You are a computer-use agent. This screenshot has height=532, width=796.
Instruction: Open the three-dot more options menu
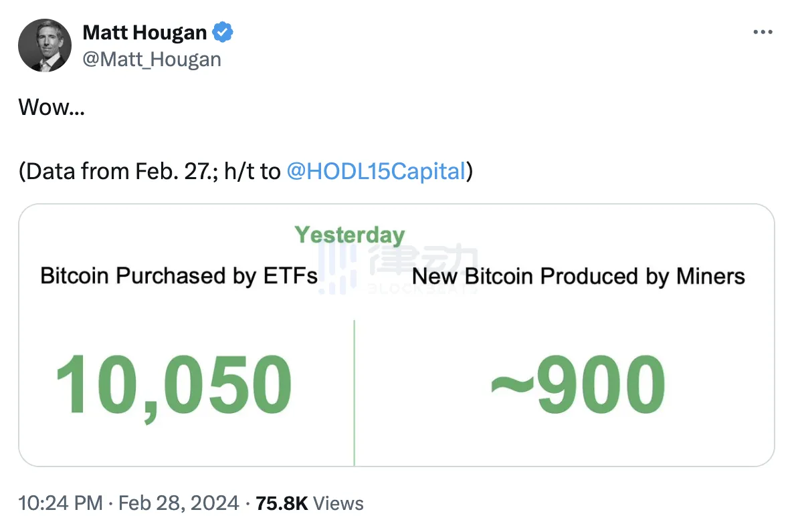tap(763, 32)
